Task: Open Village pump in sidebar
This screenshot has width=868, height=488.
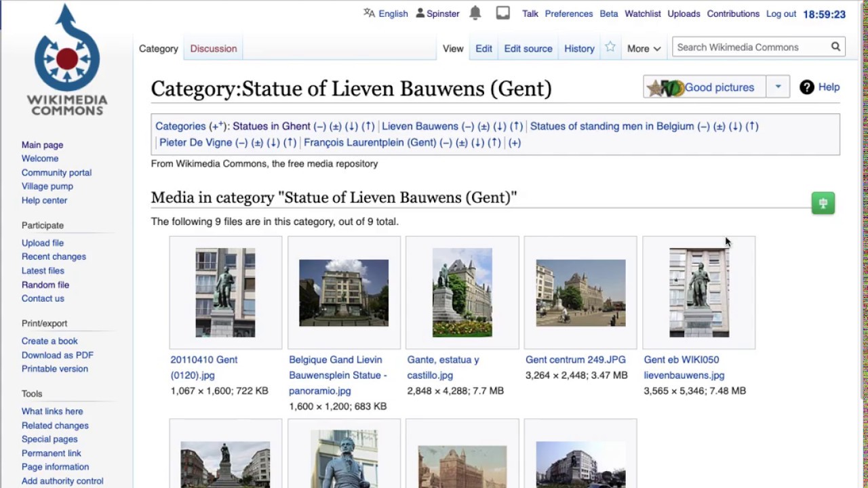Action: pyautogui.click(x=47, y=186)
